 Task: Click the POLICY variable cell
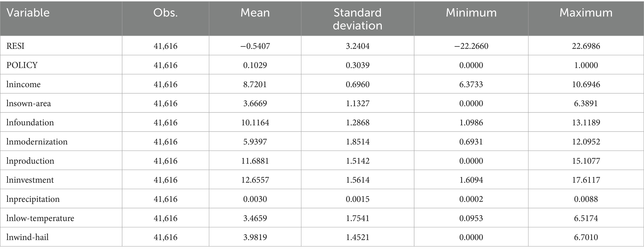click(22, 65)
